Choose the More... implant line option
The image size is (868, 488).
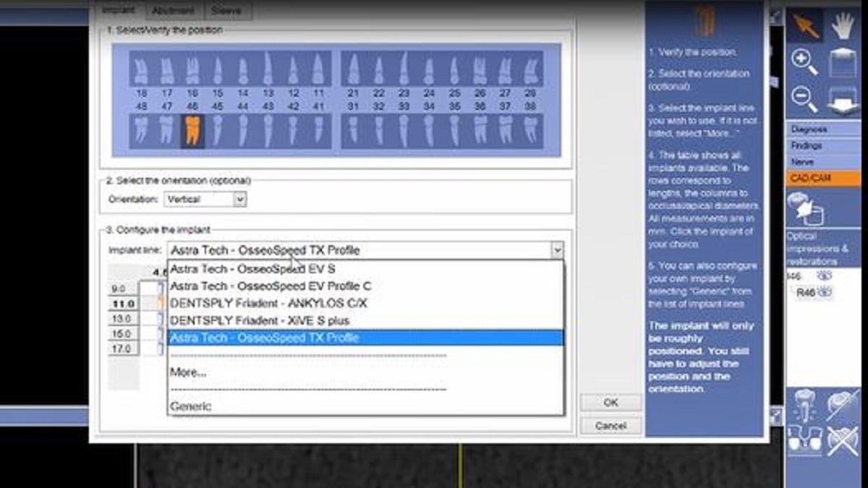pyautogui.click(x=365, y=372)
